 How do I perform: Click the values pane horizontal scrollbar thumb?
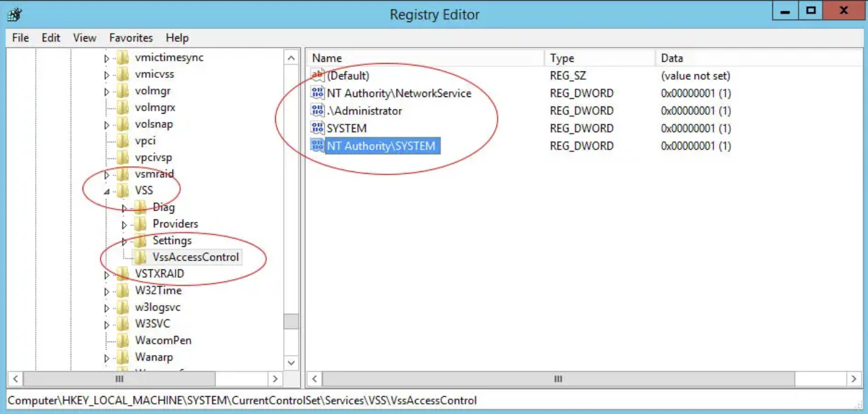tap(558, 378)
